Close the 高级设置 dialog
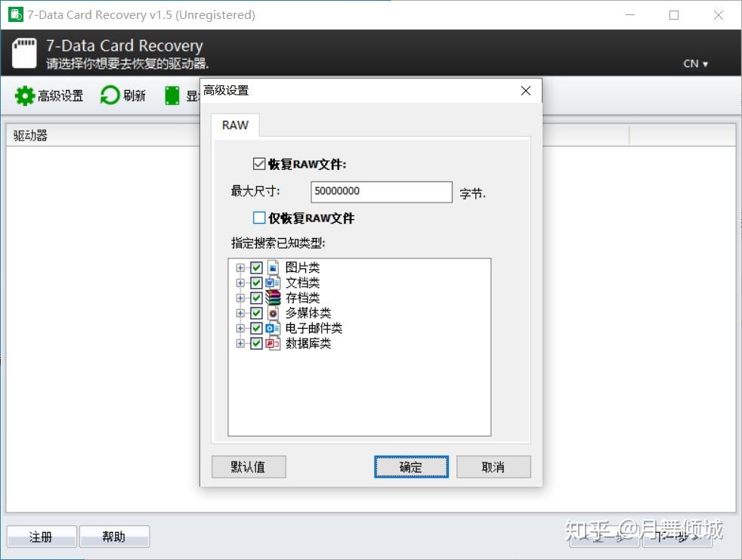Viewport: 742px width, 560px height. (x=526, y=91)
